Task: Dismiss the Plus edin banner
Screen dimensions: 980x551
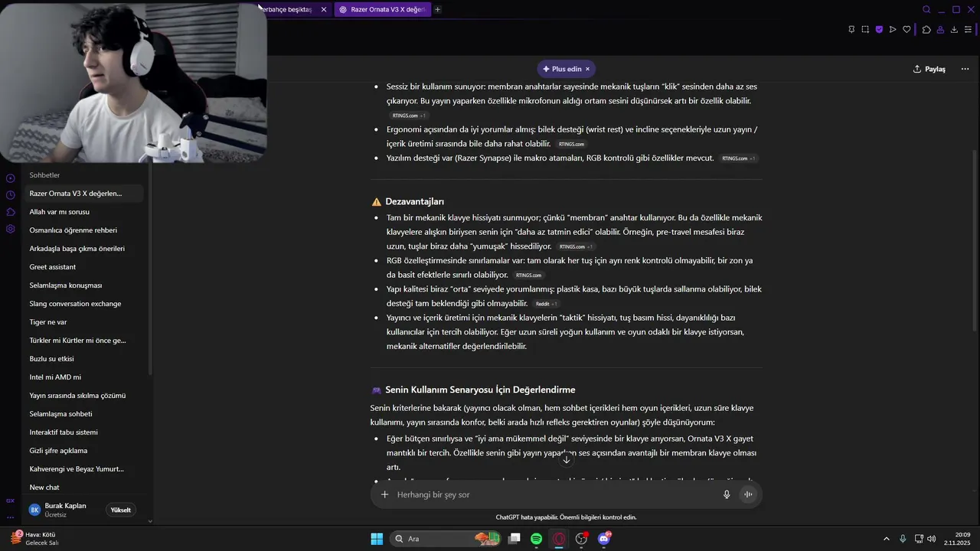Action: point(588,69)
